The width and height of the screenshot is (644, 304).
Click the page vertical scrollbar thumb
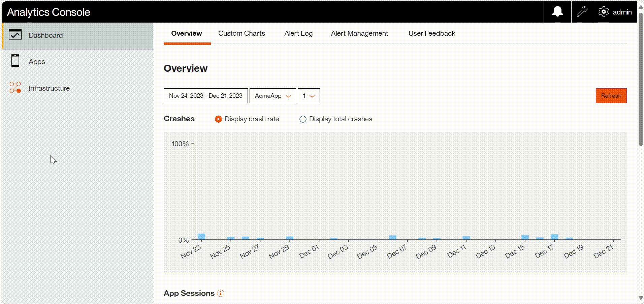641,81
